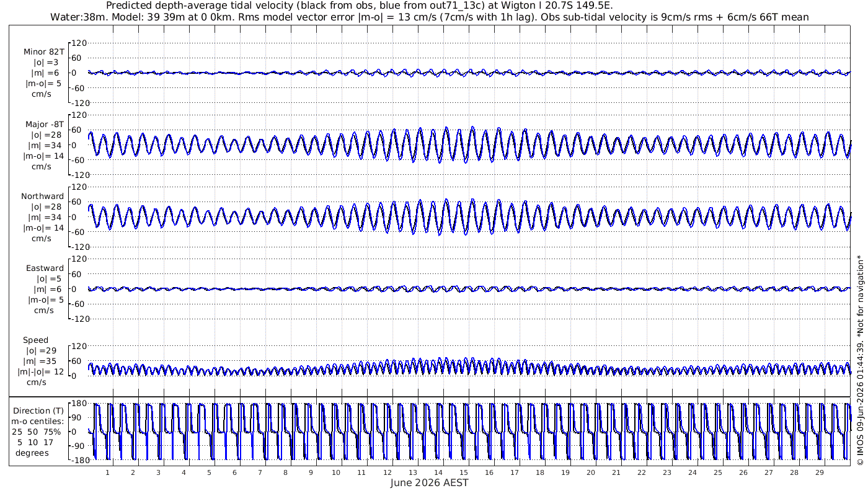
Task: Click the June 2026 AEST axis title
Action: click(x=429, y=483)
